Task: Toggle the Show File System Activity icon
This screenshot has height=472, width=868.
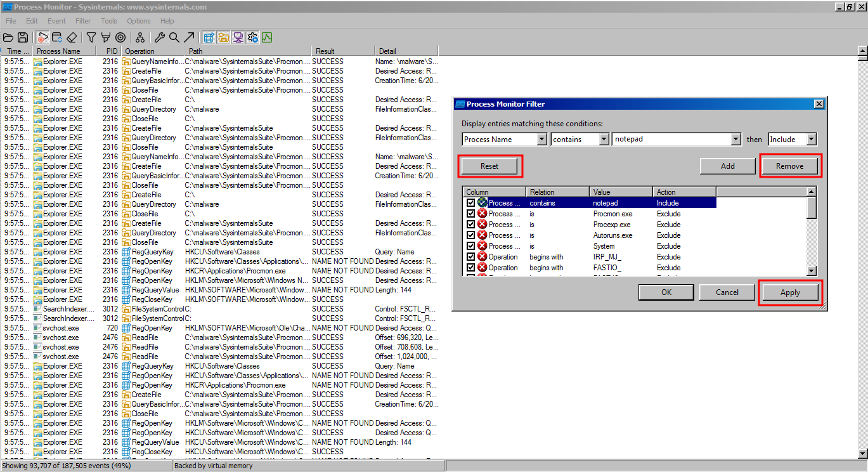Action: tap(223, 37)
